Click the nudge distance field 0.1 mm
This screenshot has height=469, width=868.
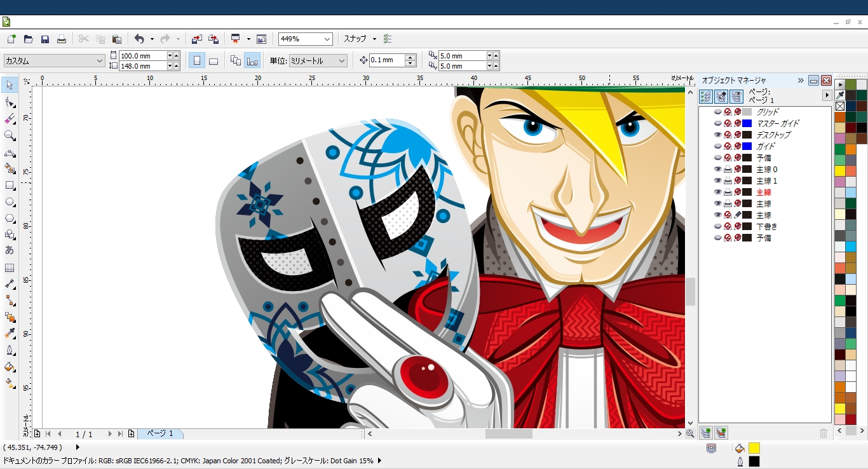pos(386,60)
